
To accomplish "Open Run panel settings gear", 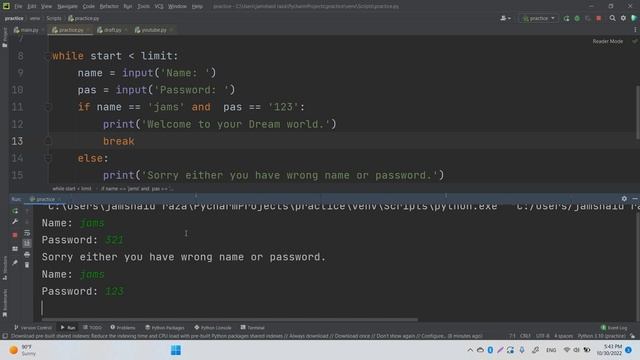I will click(x=624, y=198).
